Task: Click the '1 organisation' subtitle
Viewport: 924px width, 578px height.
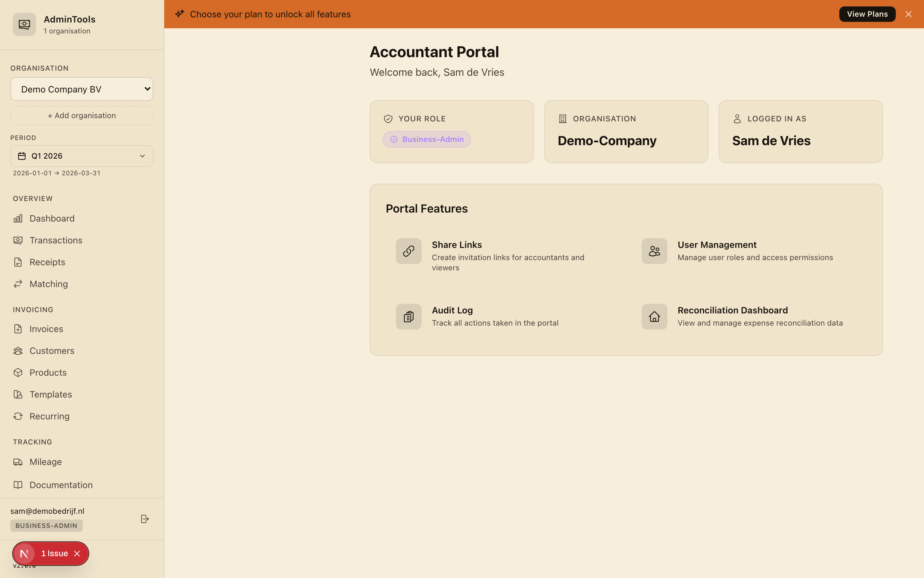Action: (x=67, y=31)
